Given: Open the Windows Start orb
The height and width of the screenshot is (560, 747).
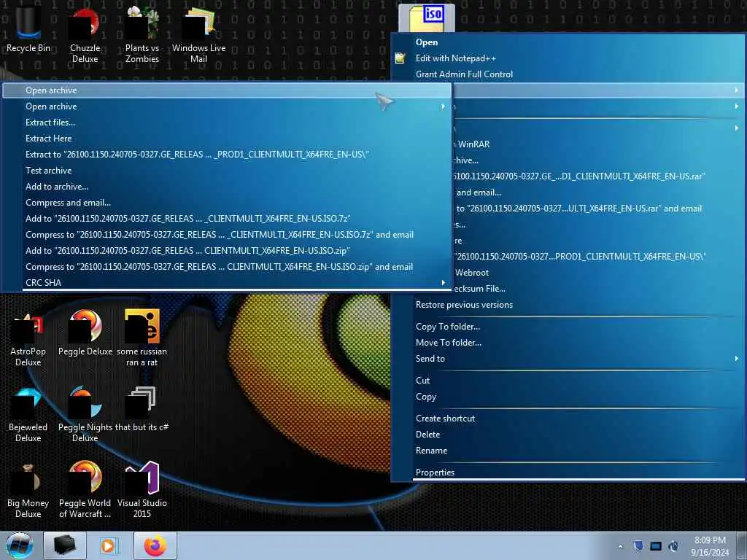Looking at the screenshot, I should 20,545.
